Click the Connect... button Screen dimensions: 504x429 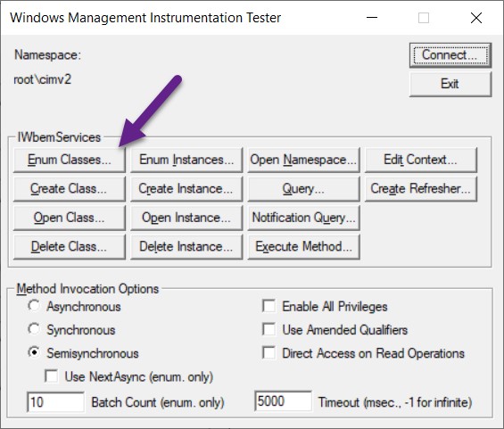(x=450, y=55)
